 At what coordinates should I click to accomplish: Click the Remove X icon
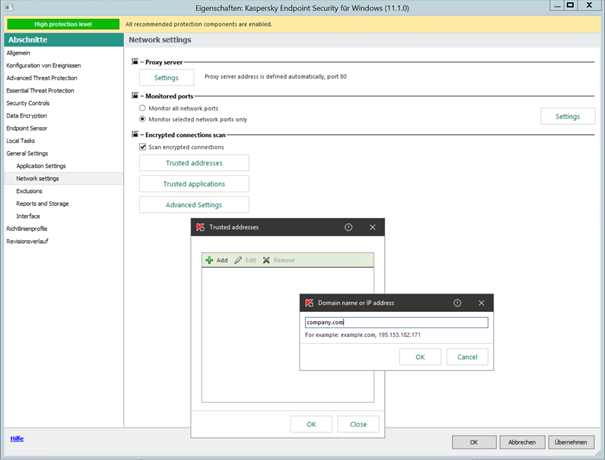(267, 260)
